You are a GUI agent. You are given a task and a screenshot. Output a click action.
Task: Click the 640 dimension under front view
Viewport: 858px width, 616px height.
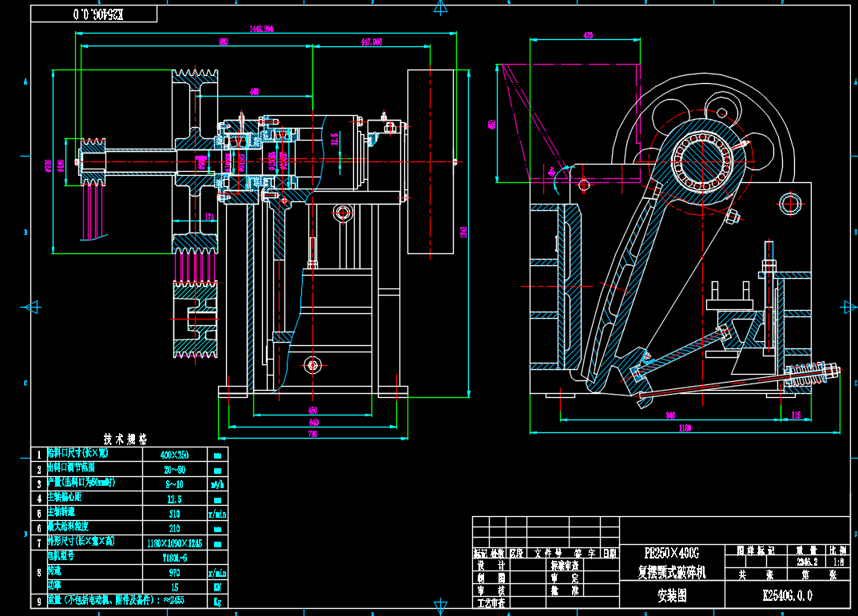tap(313, 422)
